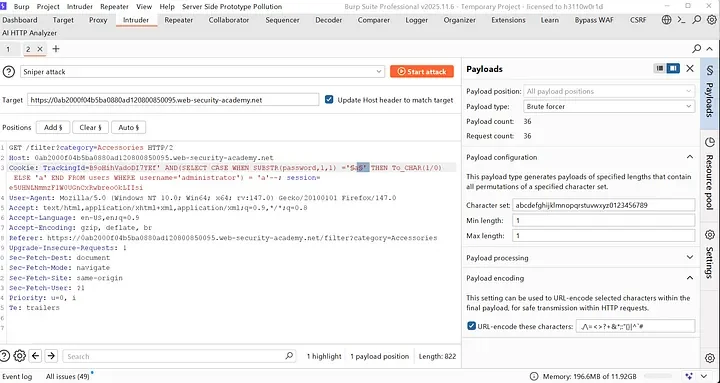Go to next search match arrow
720x383 pixels.
click(x=51, y=356)
